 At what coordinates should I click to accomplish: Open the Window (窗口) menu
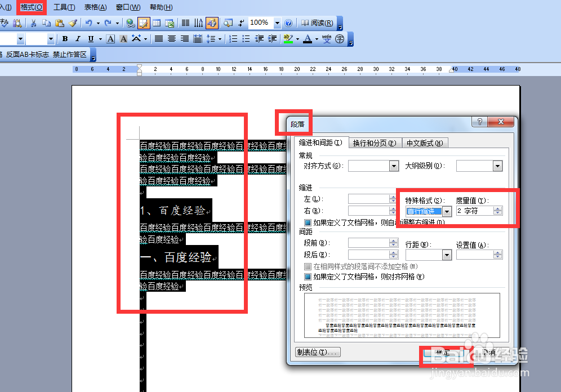click(128, 7)
